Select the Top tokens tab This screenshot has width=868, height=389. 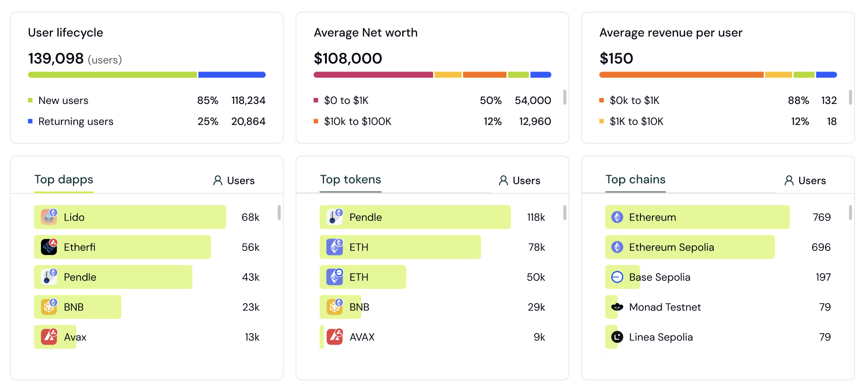350,179
